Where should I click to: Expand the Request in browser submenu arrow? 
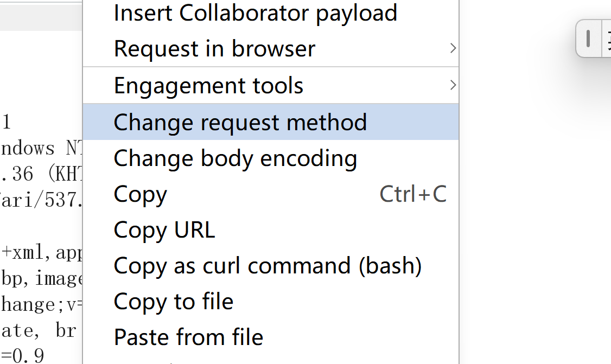pos(453,49)
